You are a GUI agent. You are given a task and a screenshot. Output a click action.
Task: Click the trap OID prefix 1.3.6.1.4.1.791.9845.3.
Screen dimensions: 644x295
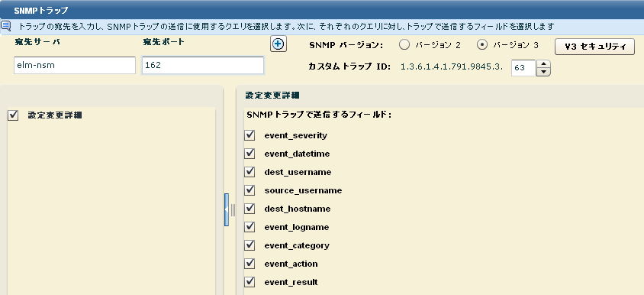coord(452,66)
